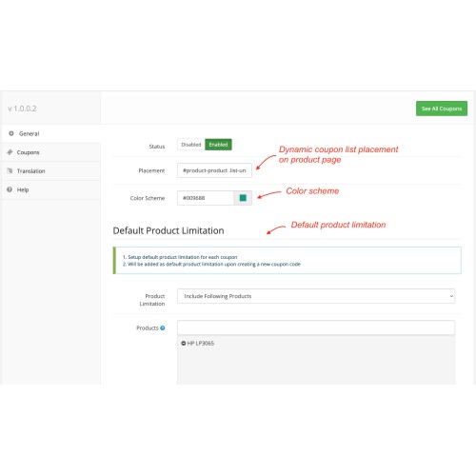Screen dimensions: 476x476
Task: Remove HP LP3065 using the minus icon
Action: (x=183, y=343)
